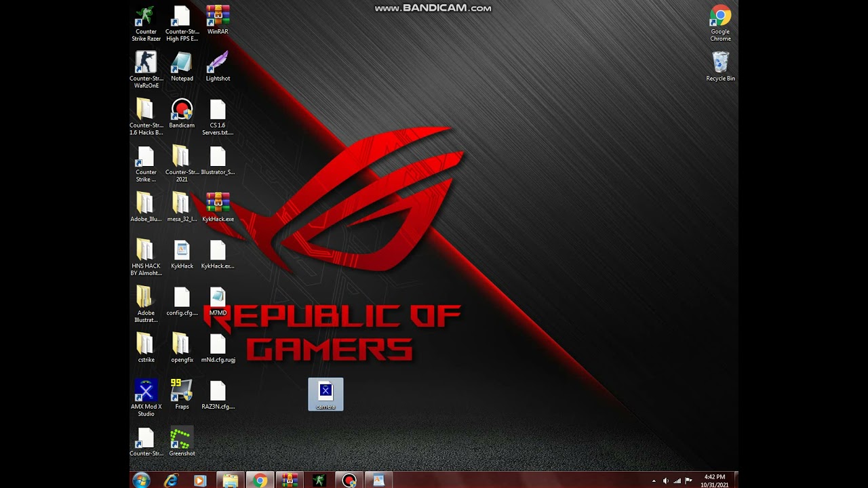Screen dimensions: 868x488
Task: Select the Google Chrome desktop shortcut
Action: 720,23
